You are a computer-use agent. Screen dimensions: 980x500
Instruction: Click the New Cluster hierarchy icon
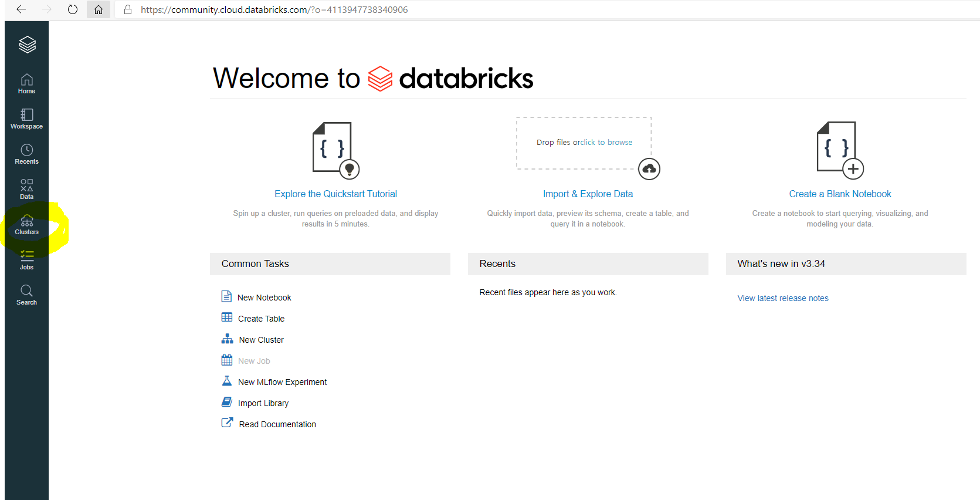(x=228, y=339)
